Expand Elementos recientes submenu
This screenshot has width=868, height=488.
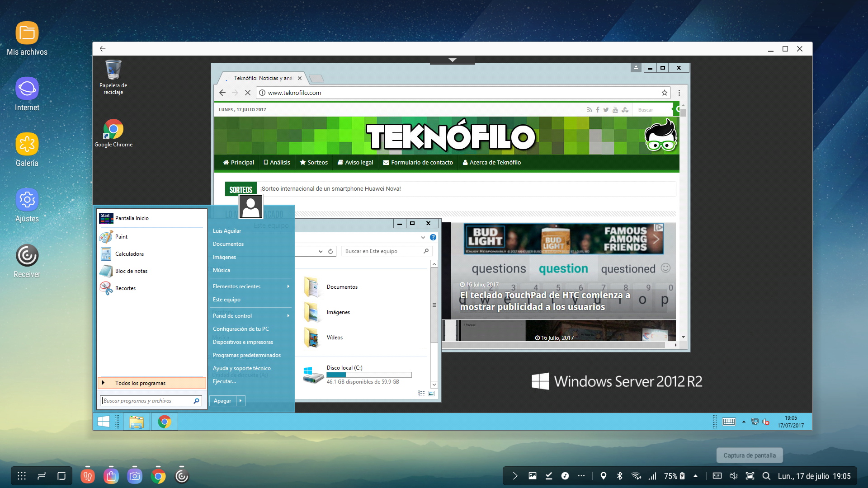pos(251,286)
